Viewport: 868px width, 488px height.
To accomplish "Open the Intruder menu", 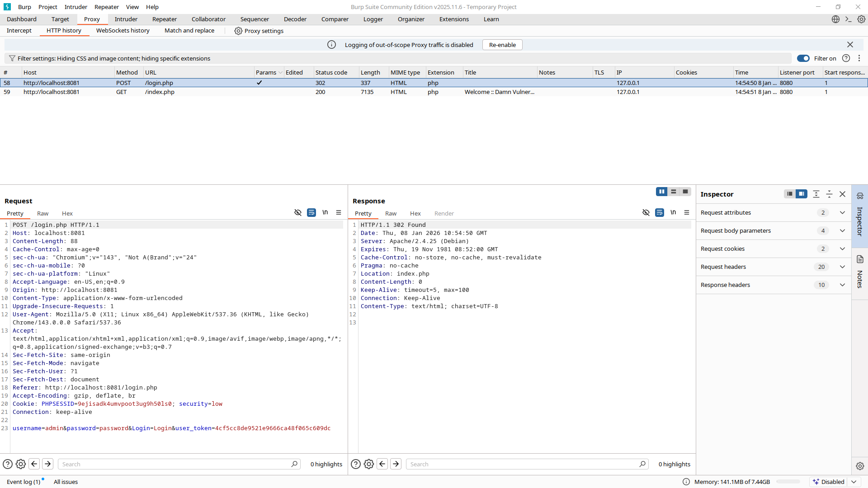I will coord(75,7).
